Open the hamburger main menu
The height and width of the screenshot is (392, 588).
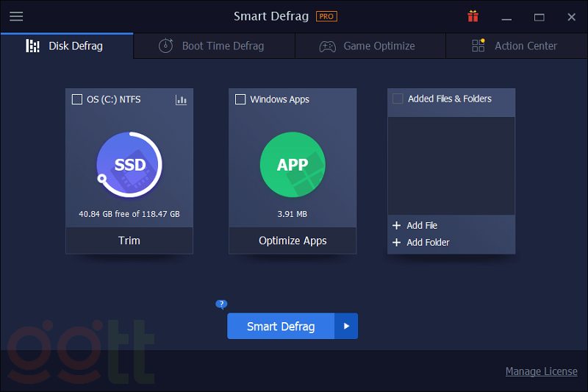[x=16, y=16]
